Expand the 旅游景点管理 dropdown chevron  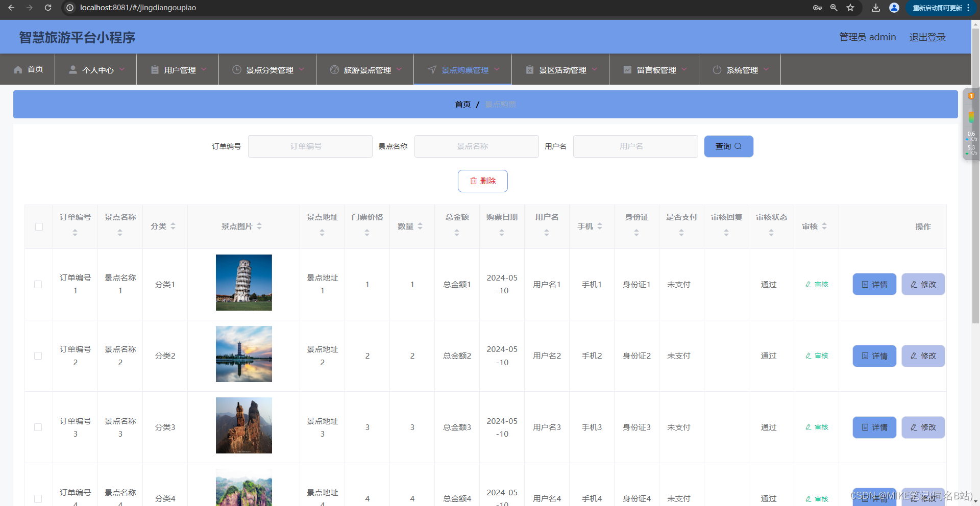(399, 69)
